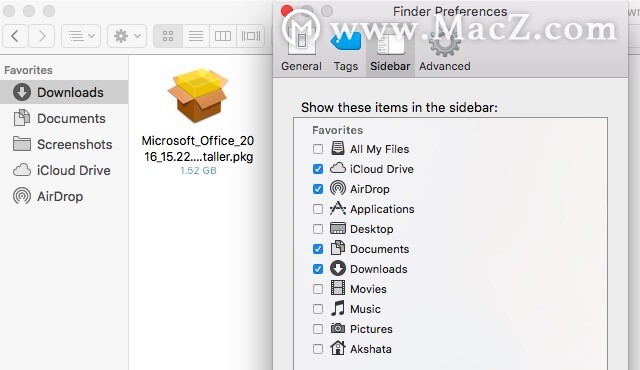640x370 pixels.
Task: Switch Finder to list view
Action: point(196,36)
